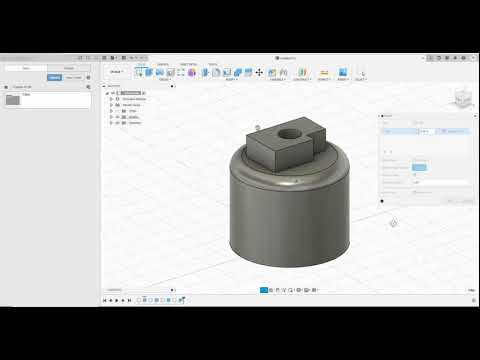The height and width of the screenshot is (360, 480).
Task: Toggle visibility eye of Sketches folder
Action: pos(117,123)
